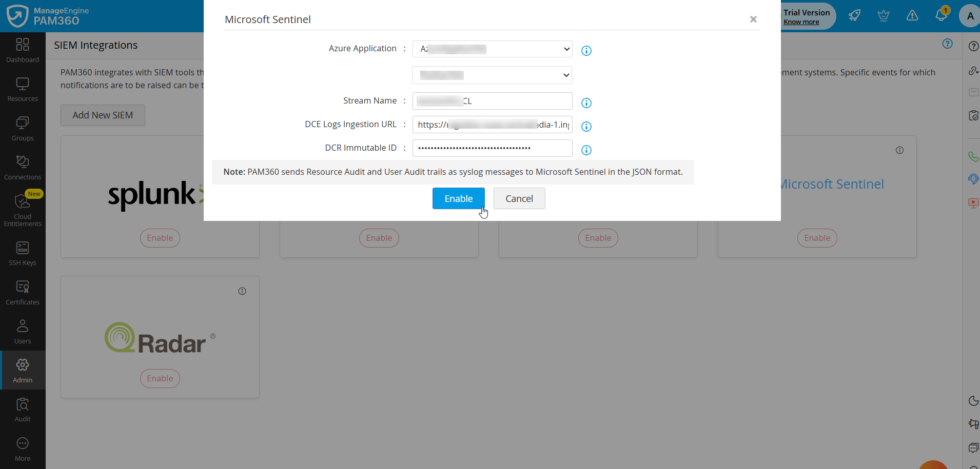Cancel the Microsoft Sentinel configuration
The height and width of the screenshot is (469, 980).
coord(519,198)
